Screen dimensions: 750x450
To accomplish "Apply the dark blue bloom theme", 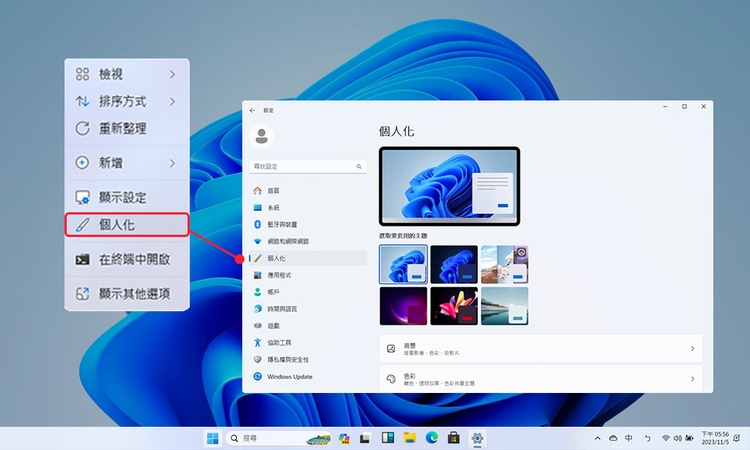I will [x=454, y=264].
